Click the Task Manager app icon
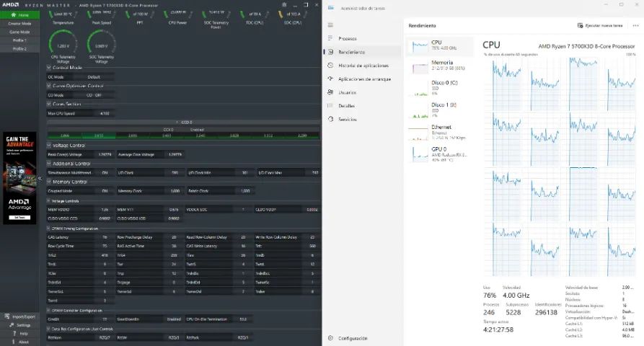 331,8
